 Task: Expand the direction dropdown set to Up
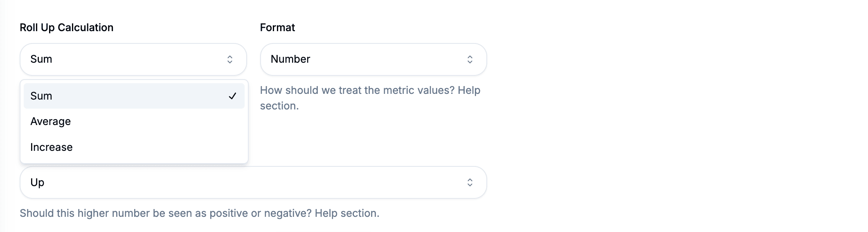(253, 182)
